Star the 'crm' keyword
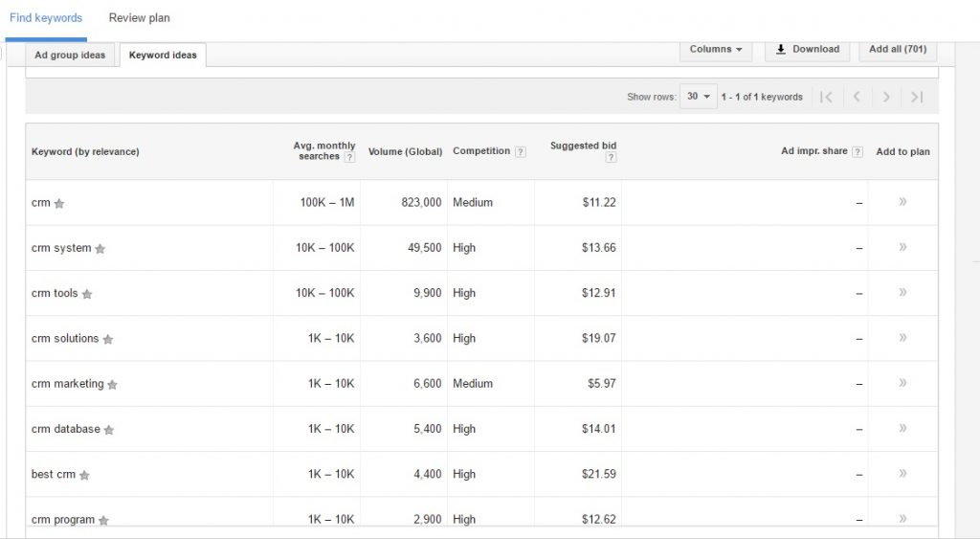 (x=59, y=203)
